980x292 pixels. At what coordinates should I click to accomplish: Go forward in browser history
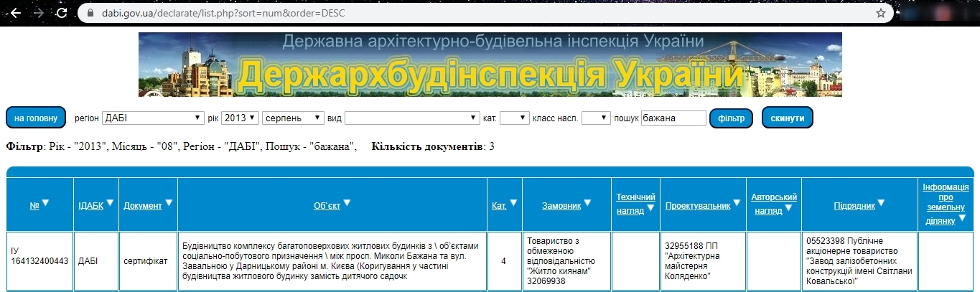pyautogui.click(x=38, y=13)
